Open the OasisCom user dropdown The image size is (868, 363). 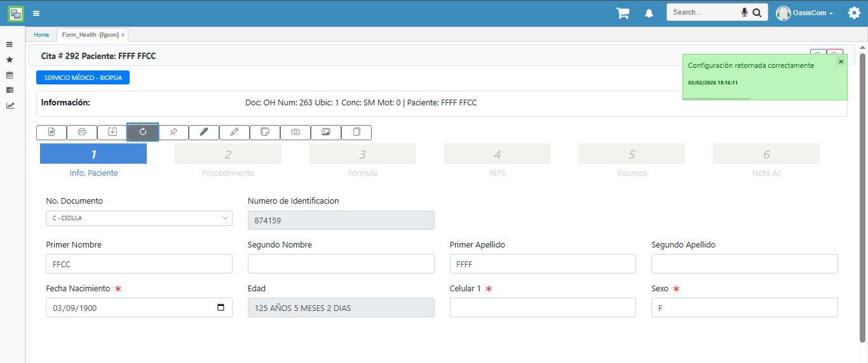(804, 13)
